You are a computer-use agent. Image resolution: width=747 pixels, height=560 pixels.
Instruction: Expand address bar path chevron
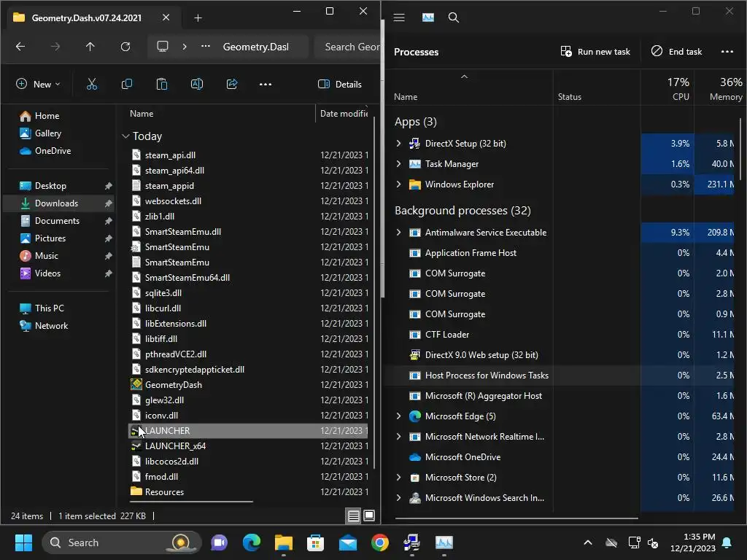pos(185,47)
